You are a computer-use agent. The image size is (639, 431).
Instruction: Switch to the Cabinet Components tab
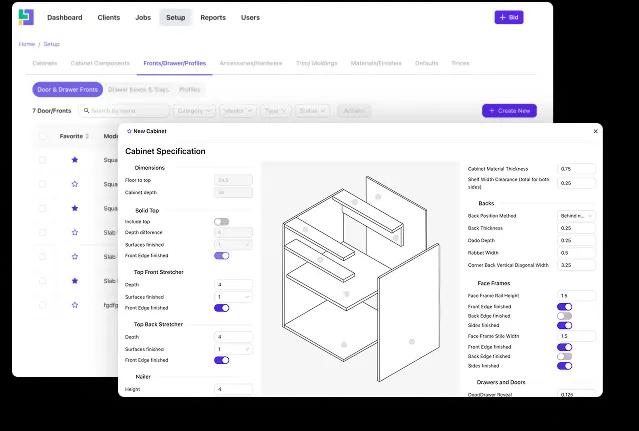click(100, 63)
